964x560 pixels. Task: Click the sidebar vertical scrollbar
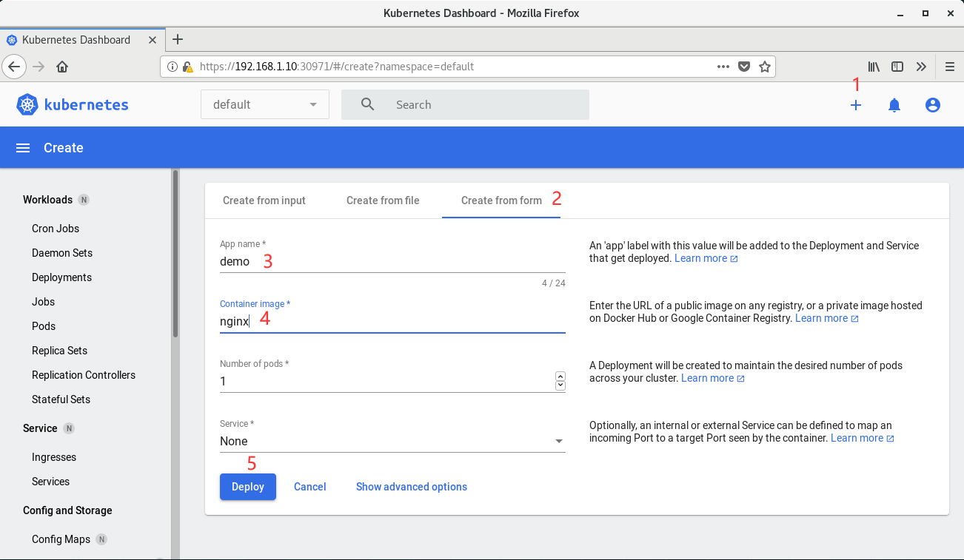(175, 253)
